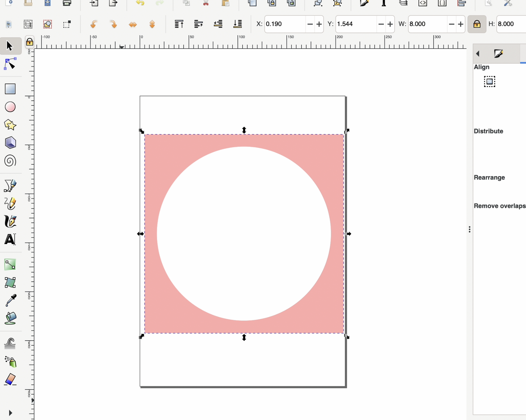Viewport: 526px width, 420px height.
Task: Click Remove overlaps
Action: point(499,206)
